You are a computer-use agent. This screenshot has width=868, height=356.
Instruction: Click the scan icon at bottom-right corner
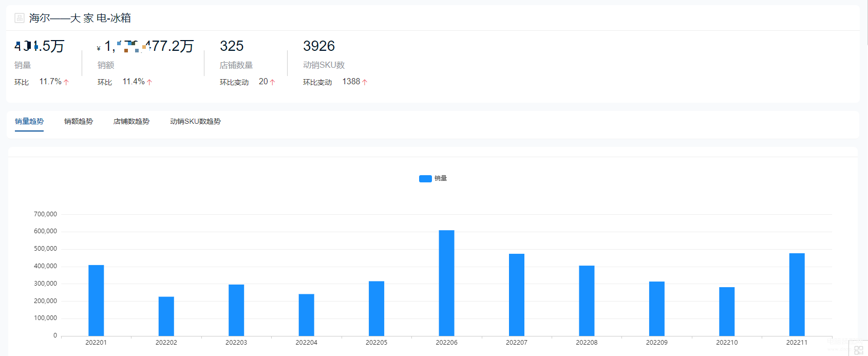click(859, 350)
